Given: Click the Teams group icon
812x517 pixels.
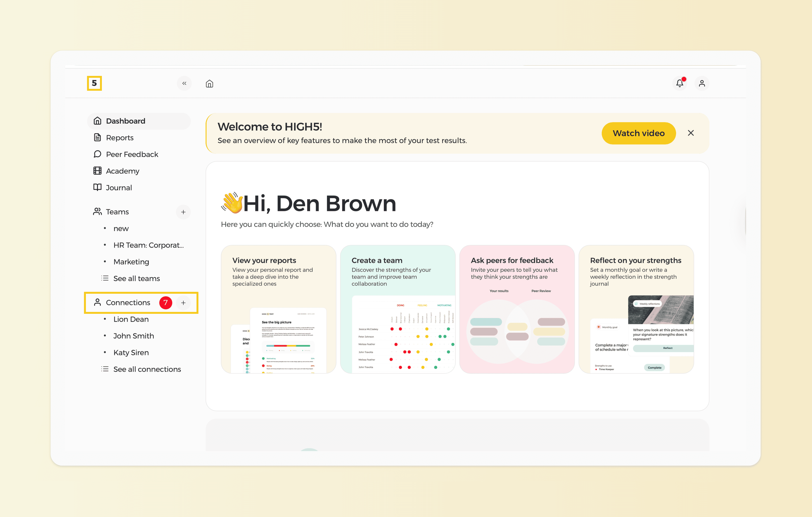Looking at the screenshot, I should (97, 211).
